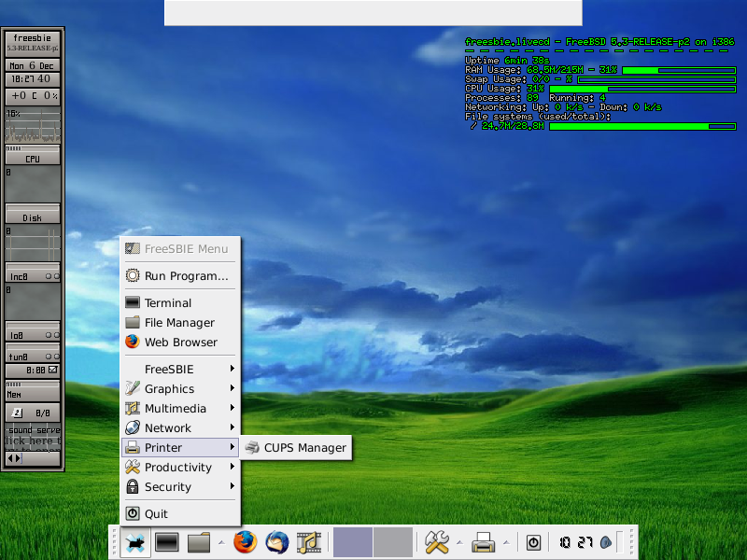The width and height of the screenshot is (747, 560).
Task: Click the freesbie hostname label in GKrellM
Action: point(33,37)
